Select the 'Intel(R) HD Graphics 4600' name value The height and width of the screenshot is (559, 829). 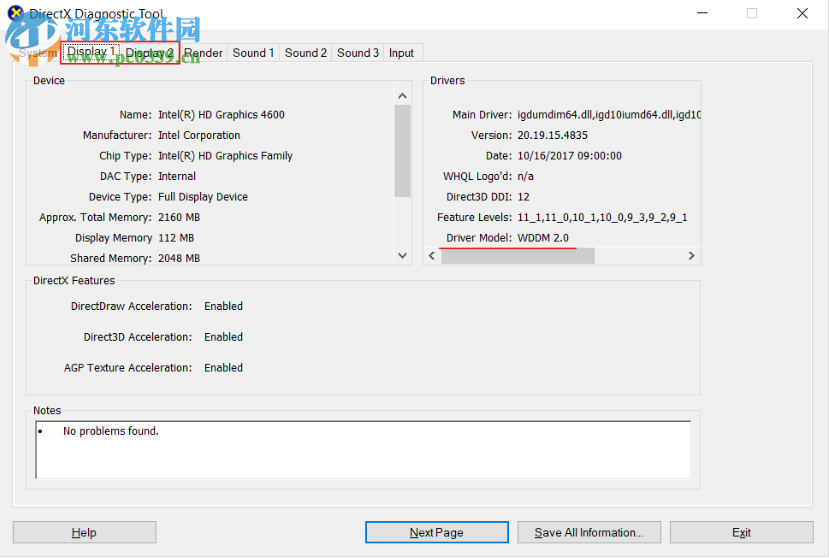(221, 115)
